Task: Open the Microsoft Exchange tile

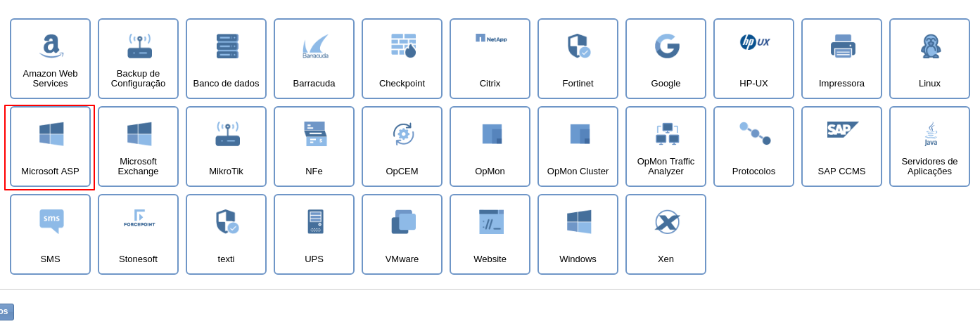Action: pyautogui.click(x=138, y=147)
